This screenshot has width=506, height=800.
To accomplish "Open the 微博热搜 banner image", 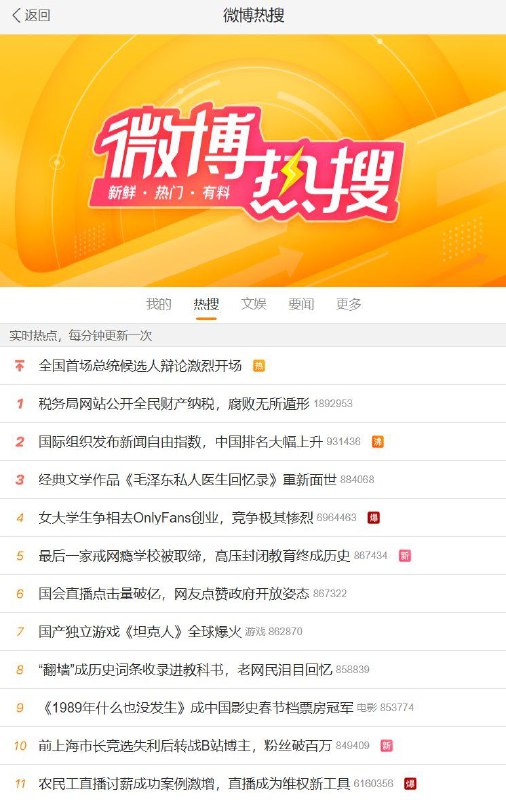I will point(253,160).
